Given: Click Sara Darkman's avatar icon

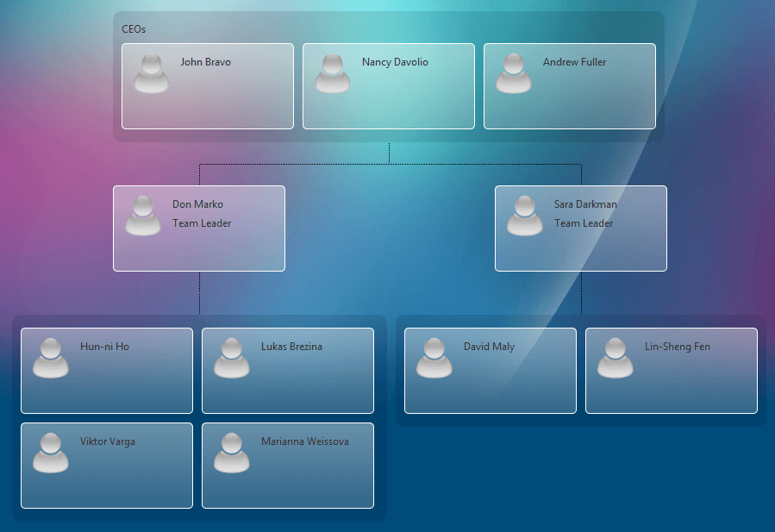Looking at the screenshot, I should click(524, 216).
